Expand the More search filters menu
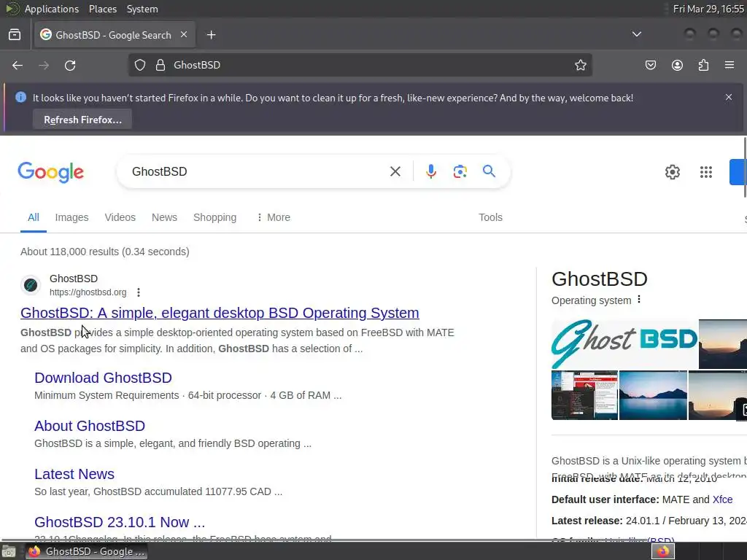This screenshot has height=560, width=747. (x=274, y=217)
